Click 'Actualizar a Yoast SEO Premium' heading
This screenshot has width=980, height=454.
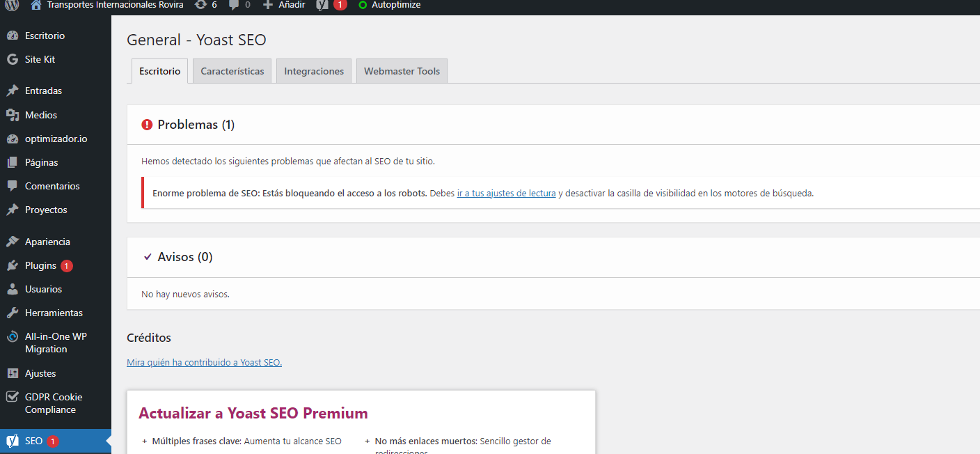(x=253, y=413)
